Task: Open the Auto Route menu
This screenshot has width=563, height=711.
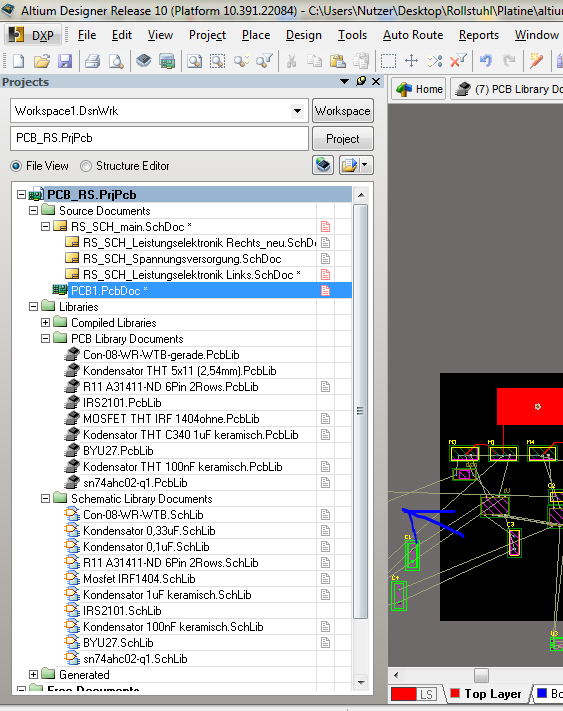Action: 413,35
